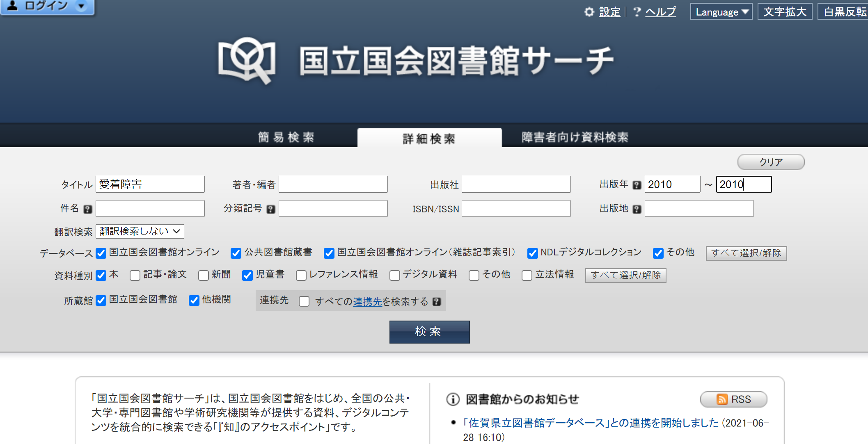The image size is (868, 444).
Task: Expand the ログイン dropdown
Action: click(x=82, y=6)
